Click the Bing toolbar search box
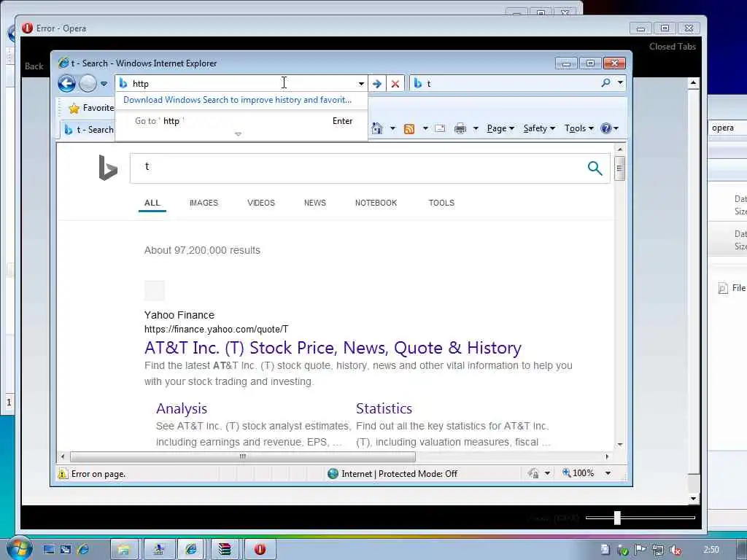The height and width of the screenshot is (560, 747). (x=505, y=84)
